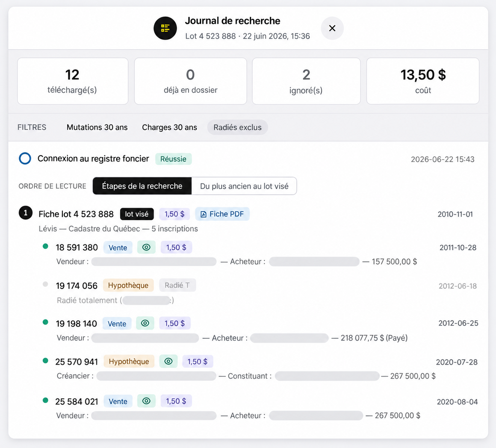
Task: Select Étapes de la recherche reading order
Action: [142, 186]
